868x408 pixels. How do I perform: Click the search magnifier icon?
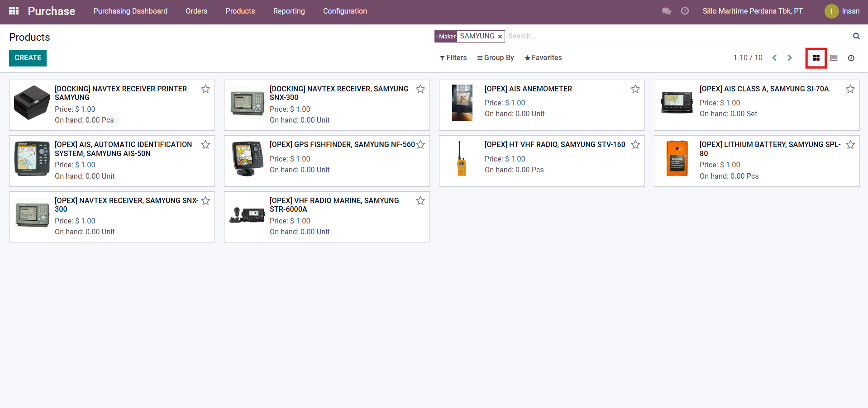pos(856,36)
